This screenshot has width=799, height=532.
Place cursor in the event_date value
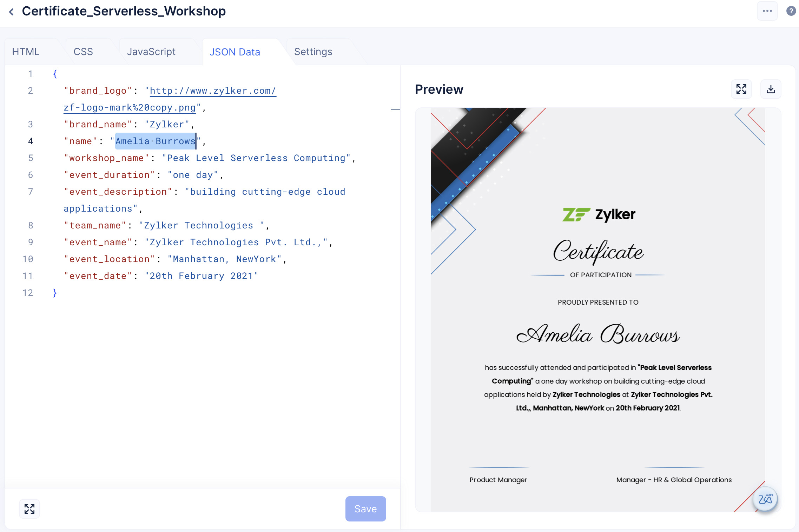(x=201, y=276)
